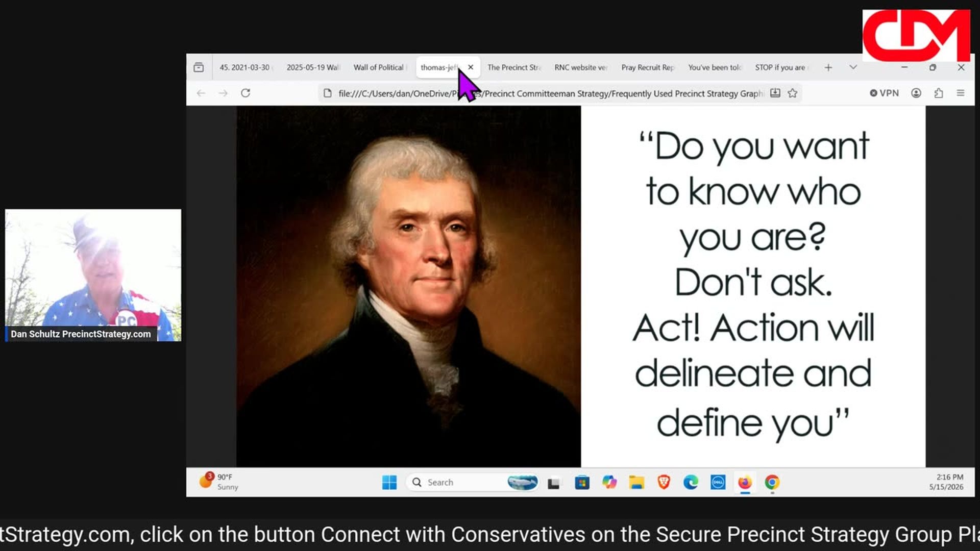Screen dimensions: 980x551
Task: Select Firefox on the taskbar
Action: pyautogui.click(x=745, y=483)
